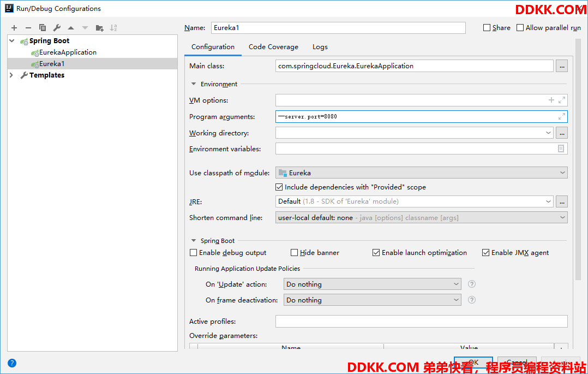Enable the Share checkbox
The image size is (588, 374).
(x=487, y=28)
